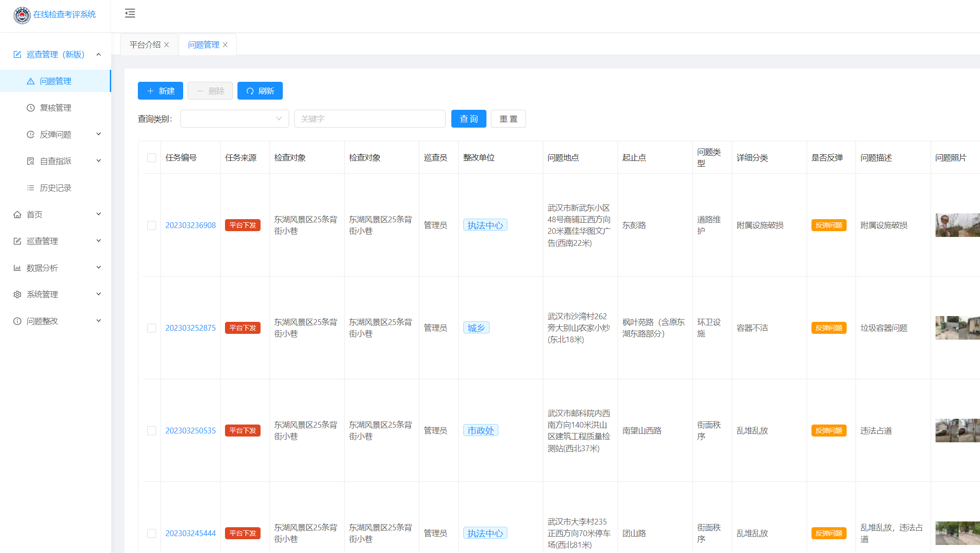Click the edit icon beside 巡查管理（新版）
Screen dimensions: 980x553
coord(17,54)
